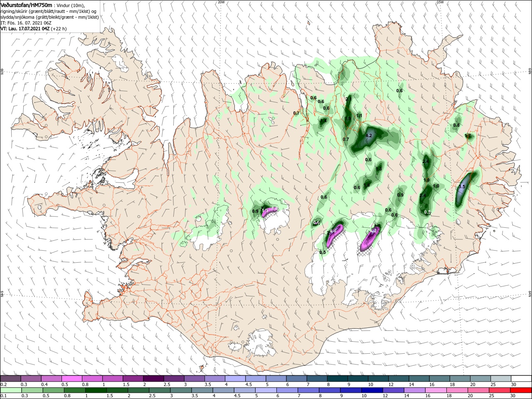The image size is (532, 399).
Task: Click the 20W longitude label at top
Action: [221, 2]
